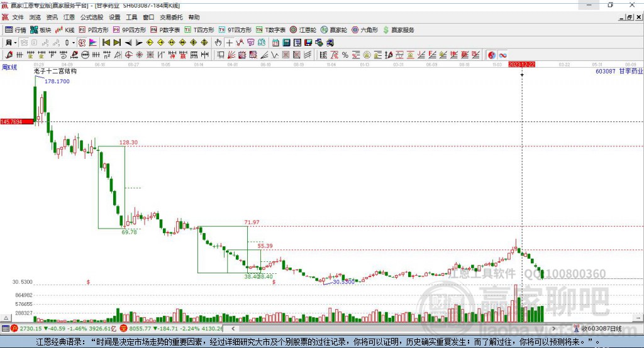The width and height of the screenshot is (644, 348).
Task: Click the 沪 index status icon
Action: [x=14, y=329]
